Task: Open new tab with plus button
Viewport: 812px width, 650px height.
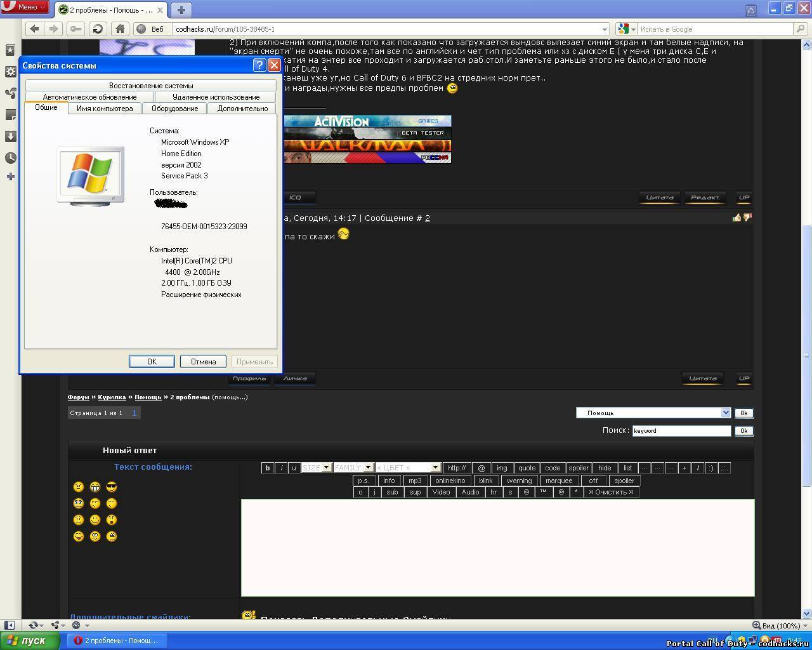Action: [181, 10]
